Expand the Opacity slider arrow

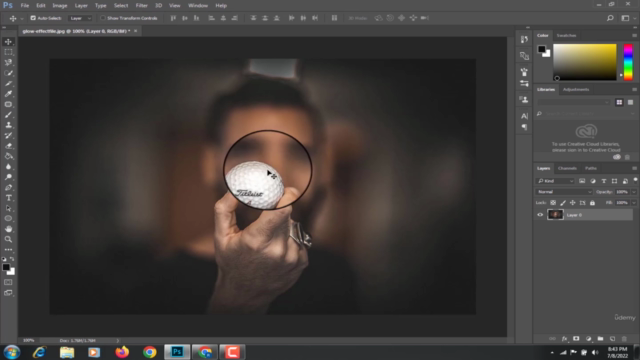tap(634, 192)
